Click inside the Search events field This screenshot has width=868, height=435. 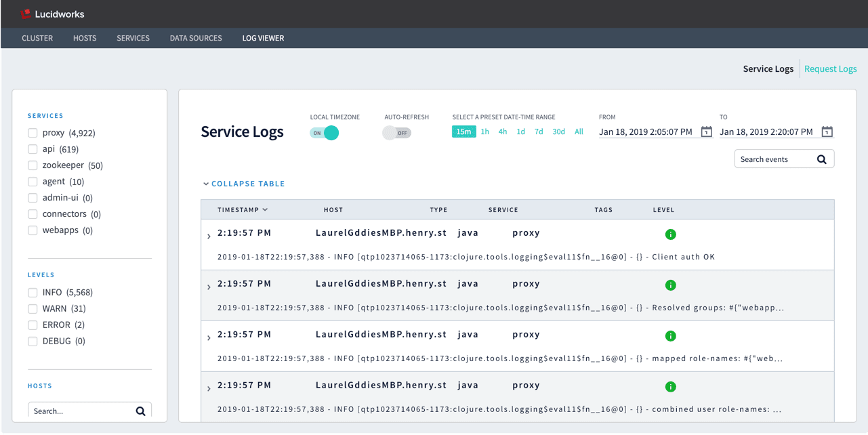click(772, 159)
